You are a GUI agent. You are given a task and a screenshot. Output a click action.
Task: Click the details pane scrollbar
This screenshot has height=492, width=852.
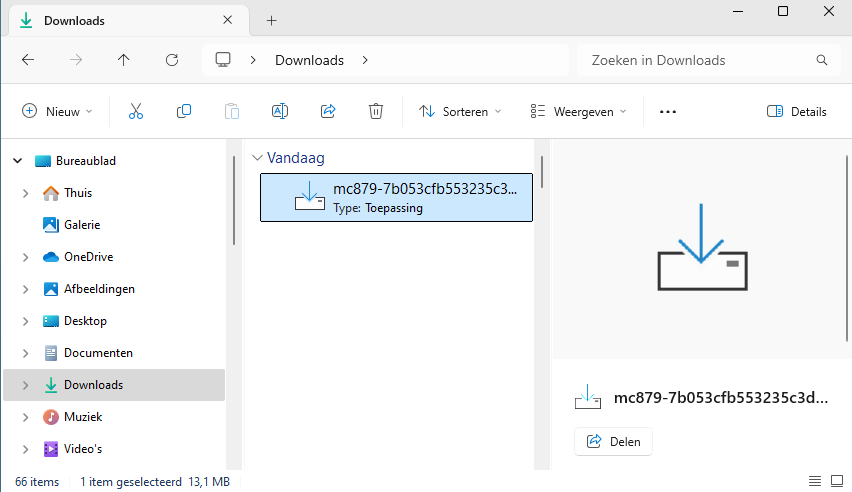point(847,248)
